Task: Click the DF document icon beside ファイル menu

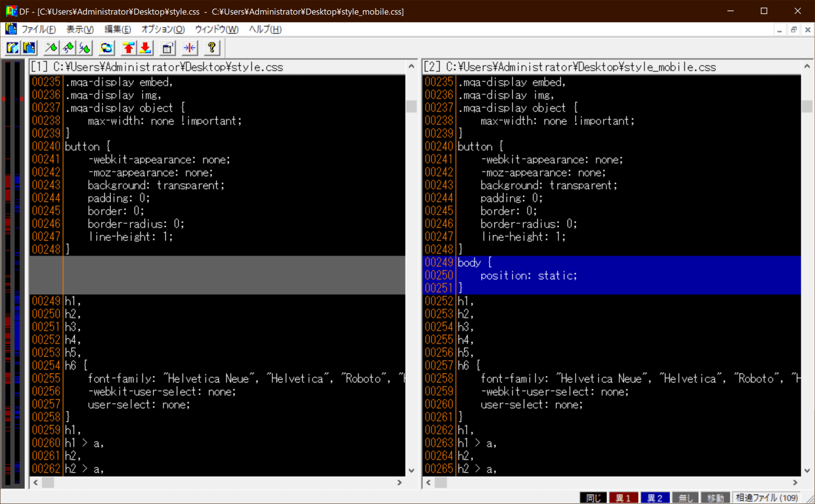Action: [x=11, y=29]
